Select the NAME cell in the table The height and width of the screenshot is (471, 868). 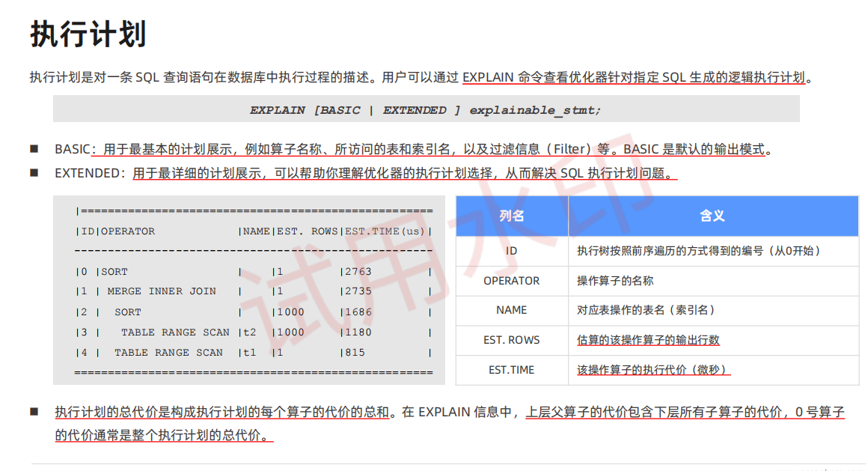click(x=512, y=310)
